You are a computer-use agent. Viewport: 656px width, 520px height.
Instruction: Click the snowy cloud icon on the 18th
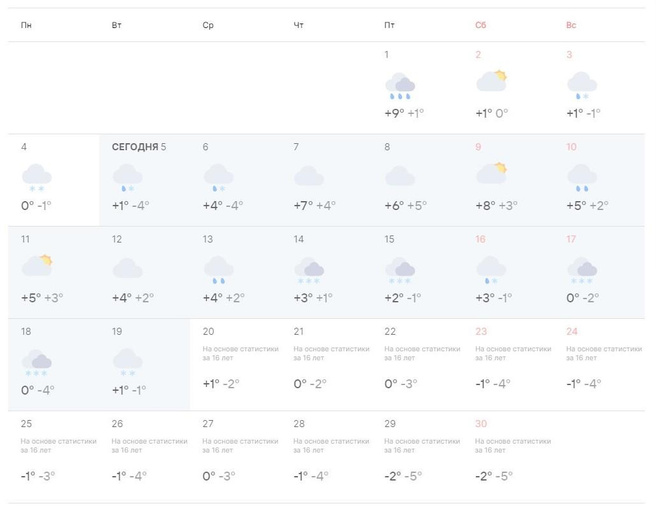36,362
